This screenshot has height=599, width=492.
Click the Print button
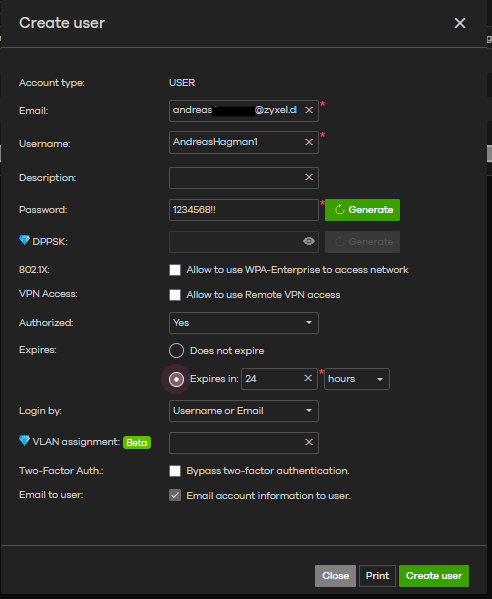click(x=377, y=576)
